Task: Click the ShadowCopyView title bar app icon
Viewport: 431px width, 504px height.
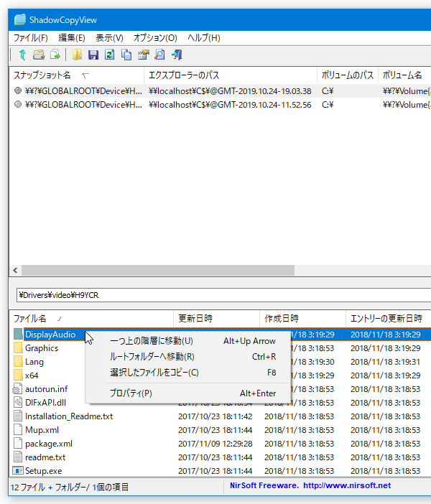Action: [19, 19]
